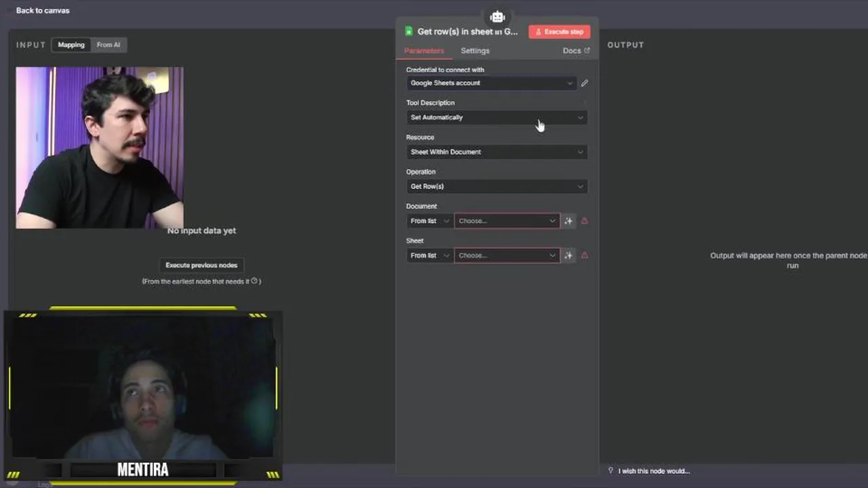Click the robot AI agent icon at top
This screenshot has height=488, width=868.
coord(497,17)
